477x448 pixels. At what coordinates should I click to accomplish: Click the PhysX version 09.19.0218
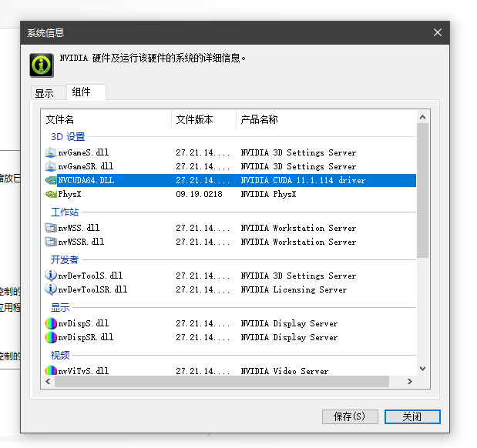(x=200, y=194)
